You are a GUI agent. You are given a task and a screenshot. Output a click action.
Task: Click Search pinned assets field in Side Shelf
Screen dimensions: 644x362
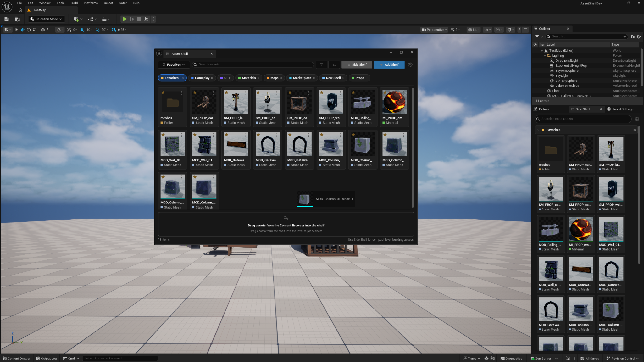pos(583,119)
